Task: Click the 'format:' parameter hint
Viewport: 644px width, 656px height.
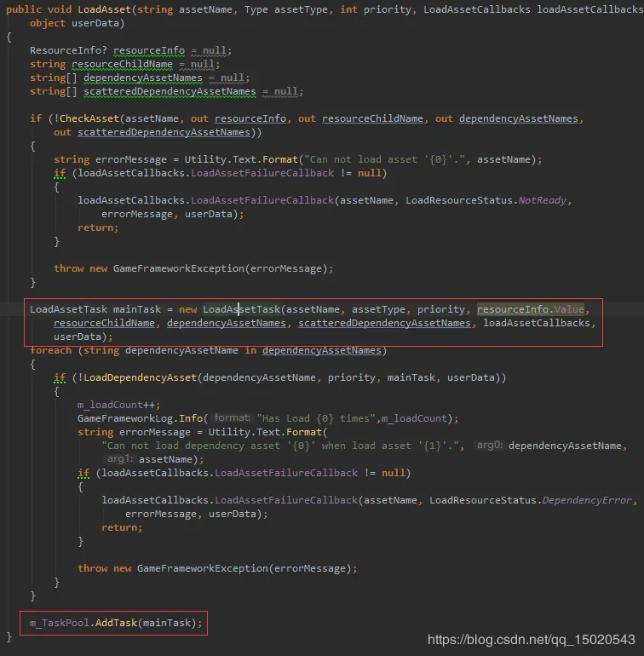Action: tap(233, 417)
